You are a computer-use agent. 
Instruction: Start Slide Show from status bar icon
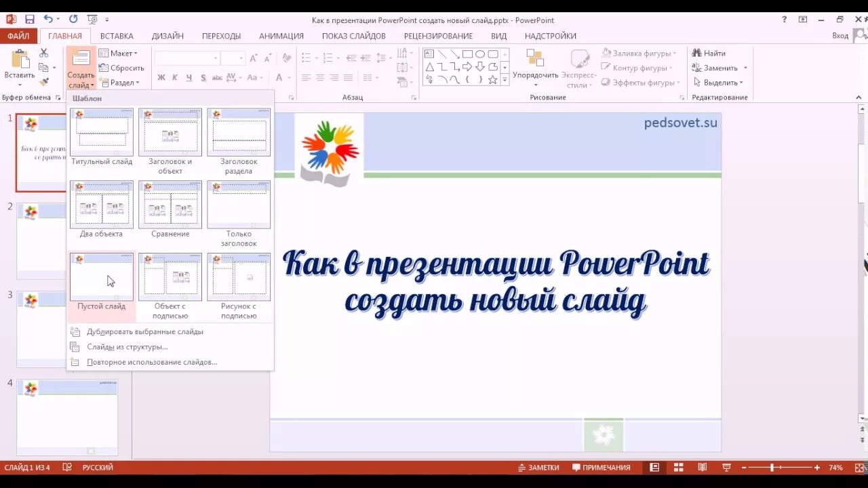(726, 468)
